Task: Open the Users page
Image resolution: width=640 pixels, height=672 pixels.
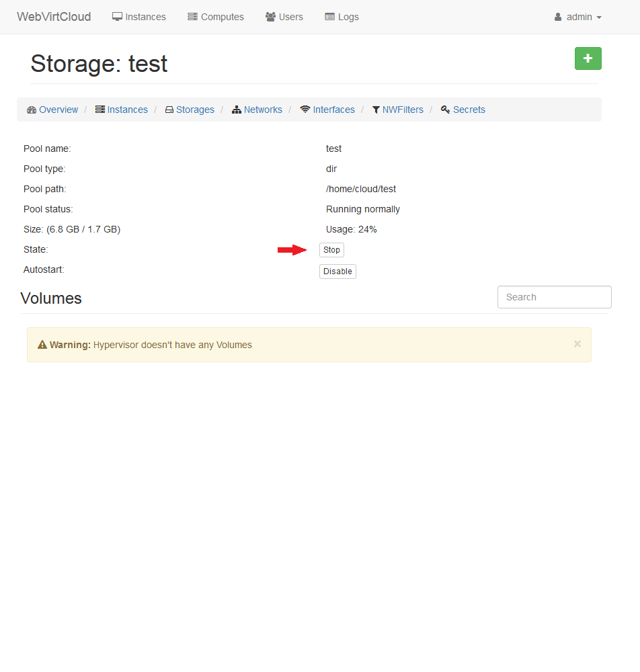Action: click(284, 17)
